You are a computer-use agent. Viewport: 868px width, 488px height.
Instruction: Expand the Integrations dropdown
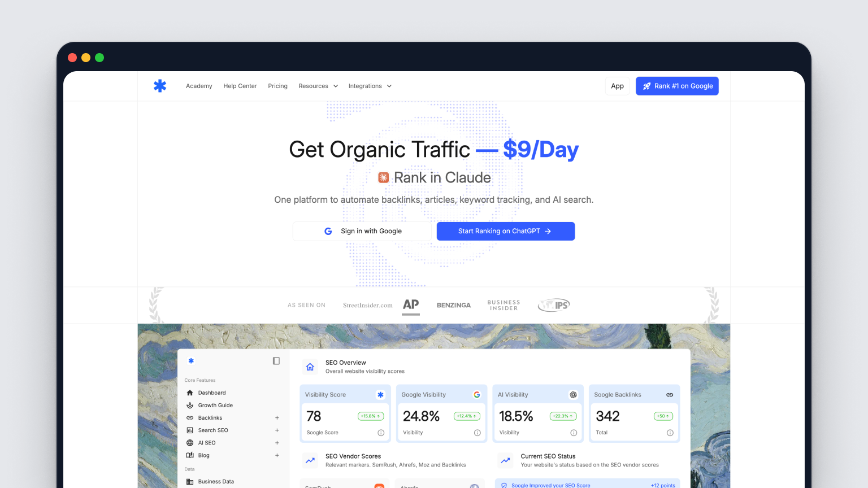[370, 86]
